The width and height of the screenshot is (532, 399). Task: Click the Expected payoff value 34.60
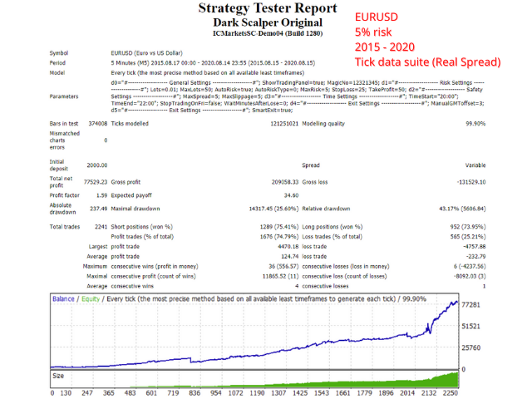click(291, 195)
